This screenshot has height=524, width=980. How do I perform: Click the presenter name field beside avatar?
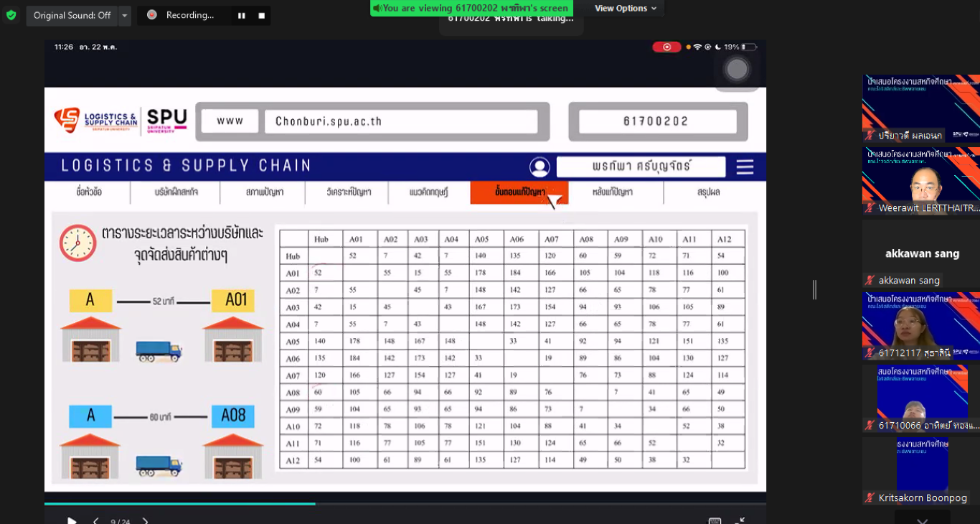641,167
